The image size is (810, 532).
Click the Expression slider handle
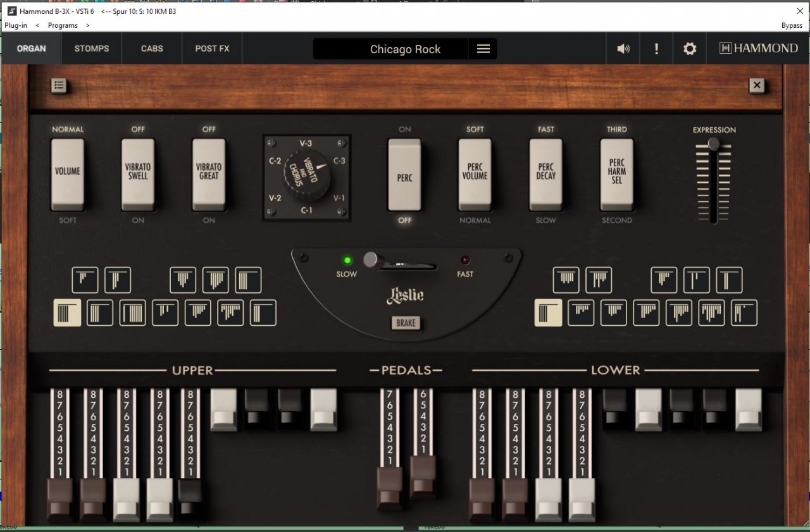pyautogui.click(x=713, y=144)
